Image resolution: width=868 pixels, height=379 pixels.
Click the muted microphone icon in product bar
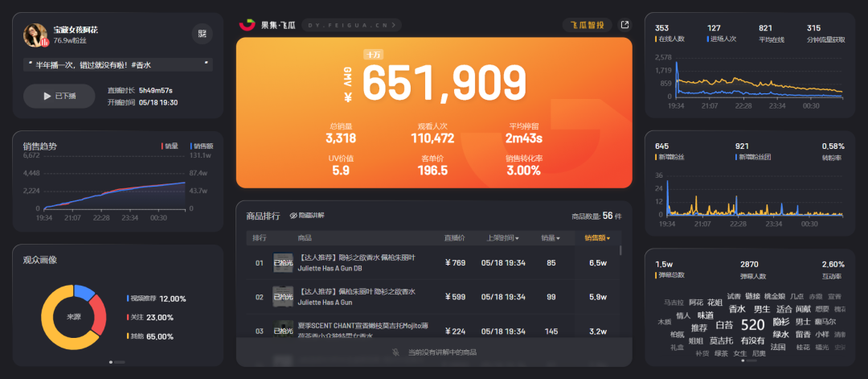click(395, 352)
